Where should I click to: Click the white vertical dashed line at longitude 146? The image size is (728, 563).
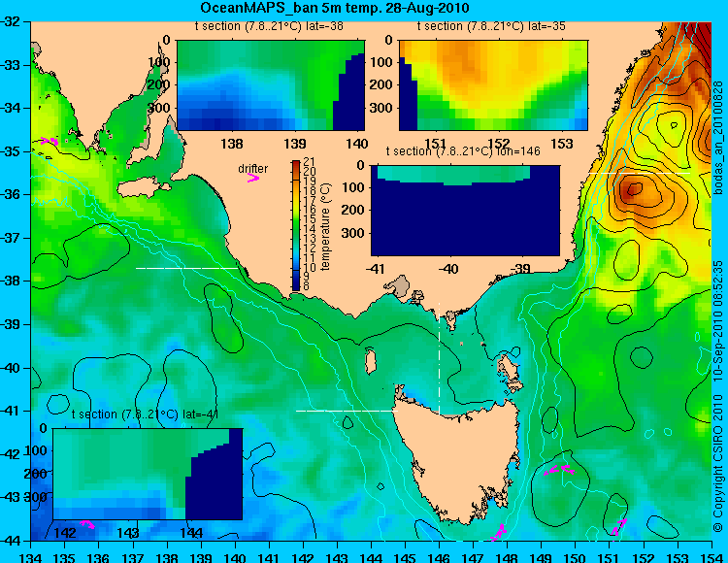439,358
